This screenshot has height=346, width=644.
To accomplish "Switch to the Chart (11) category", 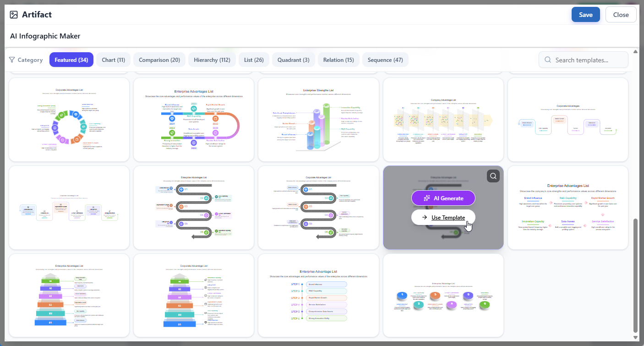I will pyautogui.click(x=113, y=60).
